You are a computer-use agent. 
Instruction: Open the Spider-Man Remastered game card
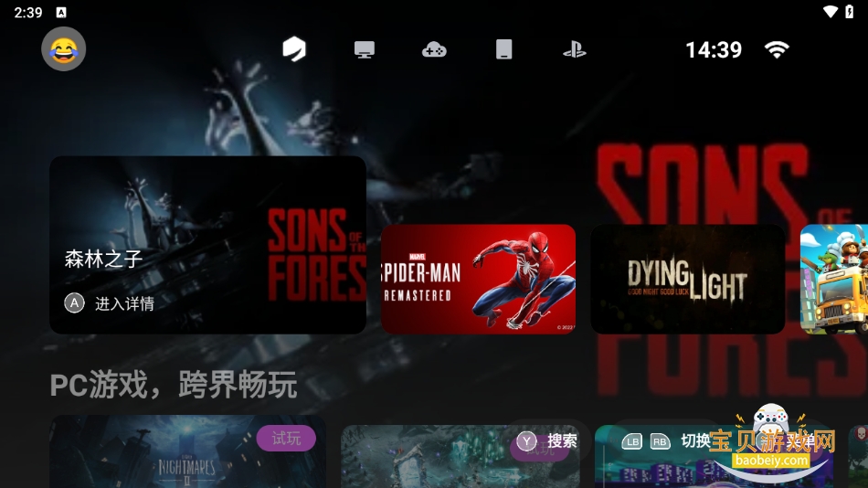coord(478,279)
